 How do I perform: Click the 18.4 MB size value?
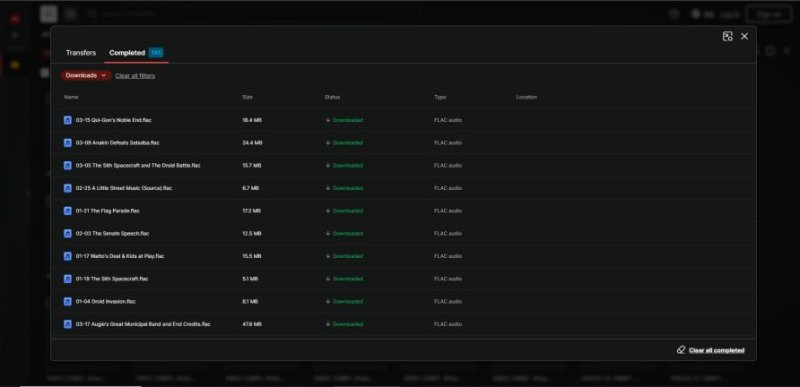(252, 120)
